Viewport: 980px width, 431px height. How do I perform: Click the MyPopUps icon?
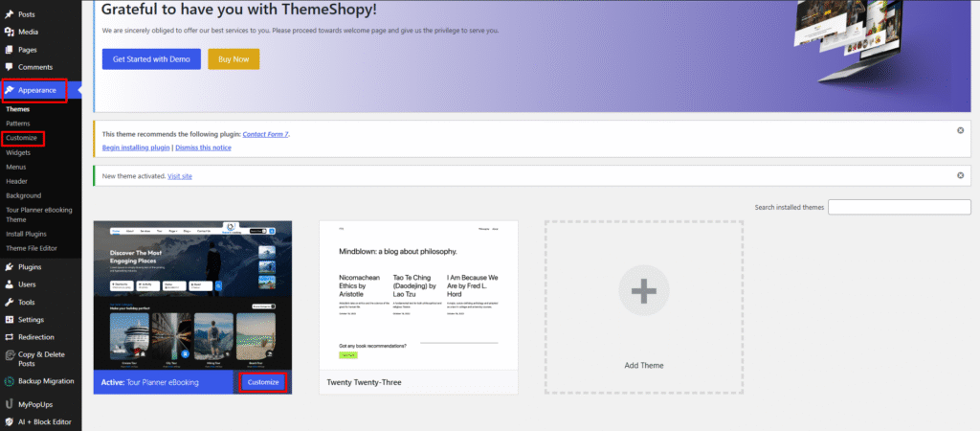point(9,405)
